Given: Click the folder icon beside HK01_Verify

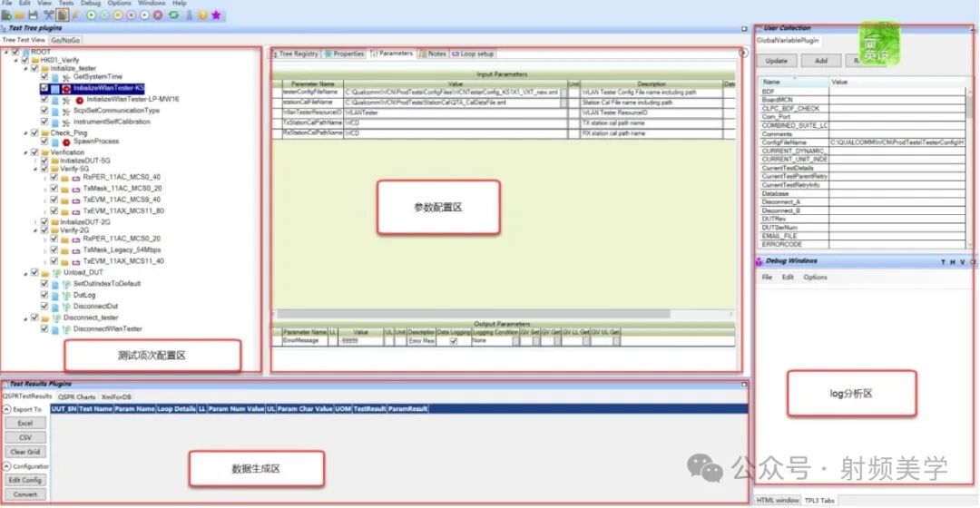Looking at the screenshot, I should [x=35, y=61].
